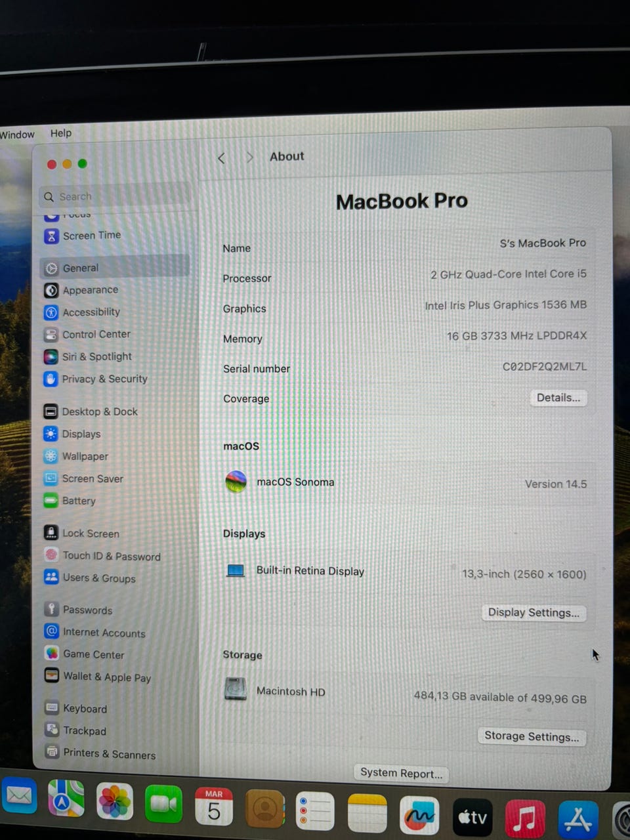Open Desktop & Dock settings
The image size is (630, 840).
pos(91,411)
